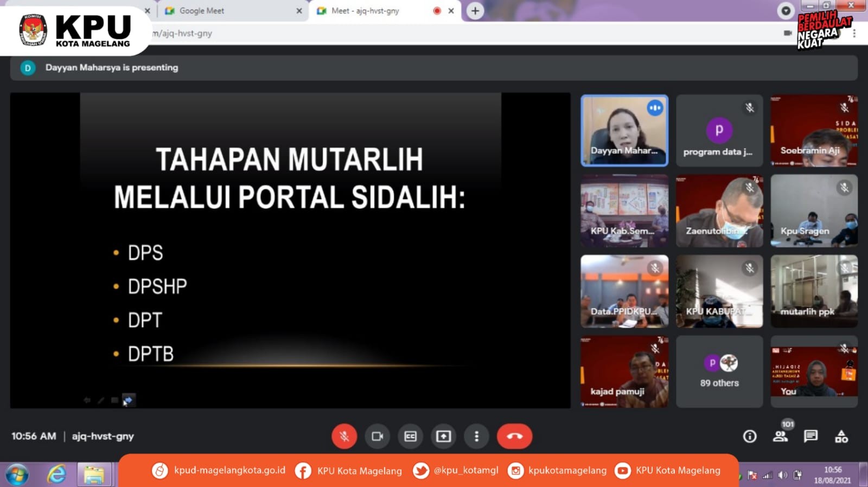Select the kajad pamuji video tile
The height and width of the screenshot is (487, 868).
tap(624, 371)
